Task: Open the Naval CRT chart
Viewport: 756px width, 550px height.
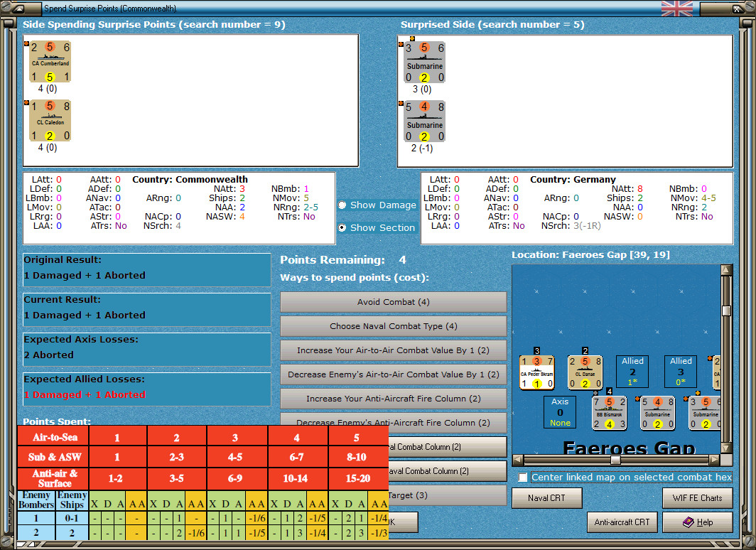Action: (547, 498)
